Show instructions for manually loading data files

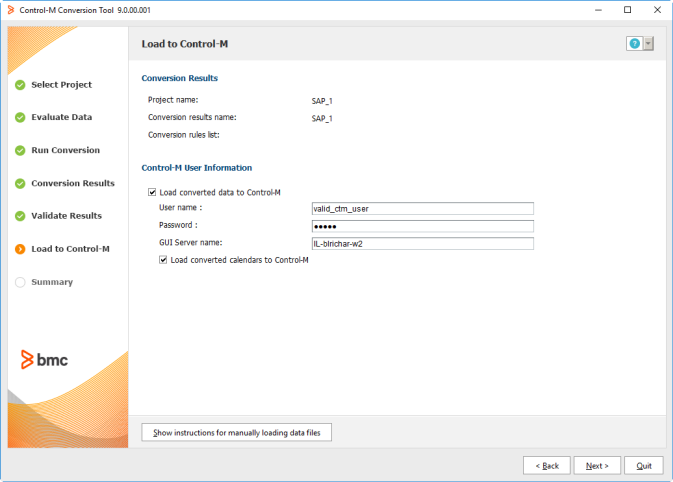point(236,432)
